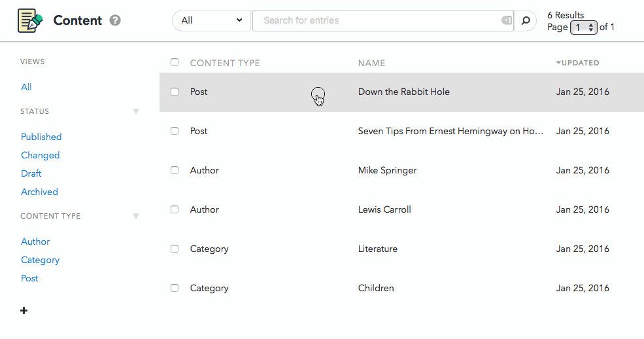Screen dimensions: 644x339
Task: Check the box for Down the Rabbit Hole
Action: pyautogui.click(x=175, y=92)
